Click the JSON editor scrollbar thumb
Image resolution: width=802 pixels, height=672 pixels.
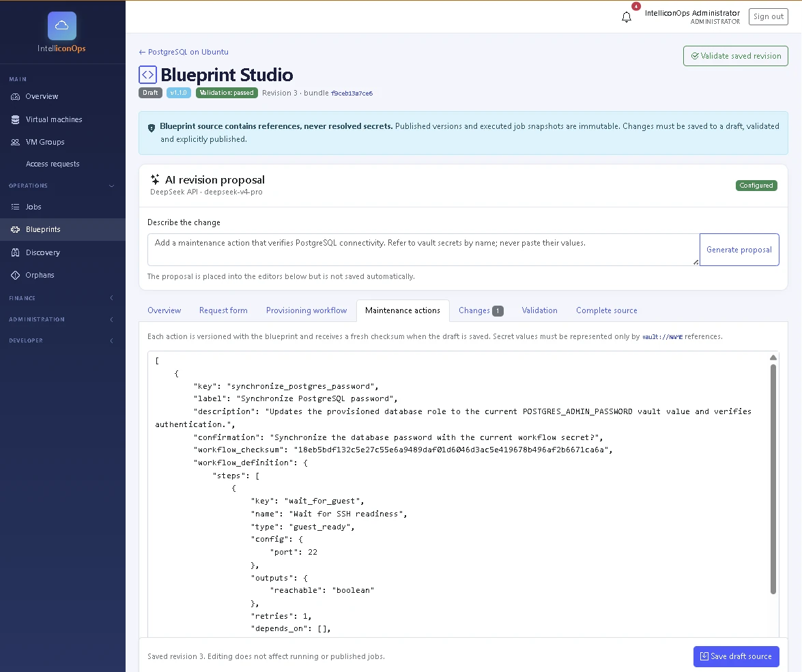coord(773,479)
